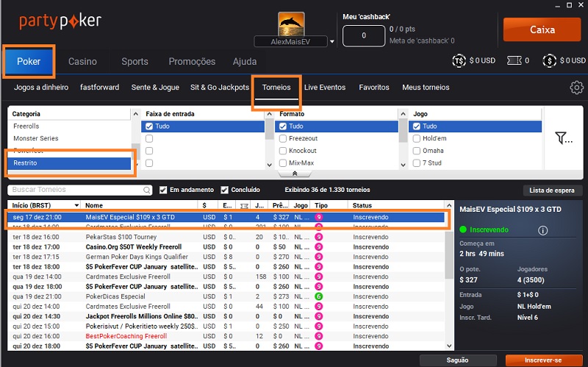Image resolution: width=588 pixels, height=367 pixels.
Task: Open the T$ tournament dollars balance icon
Action: pos(459,61)
